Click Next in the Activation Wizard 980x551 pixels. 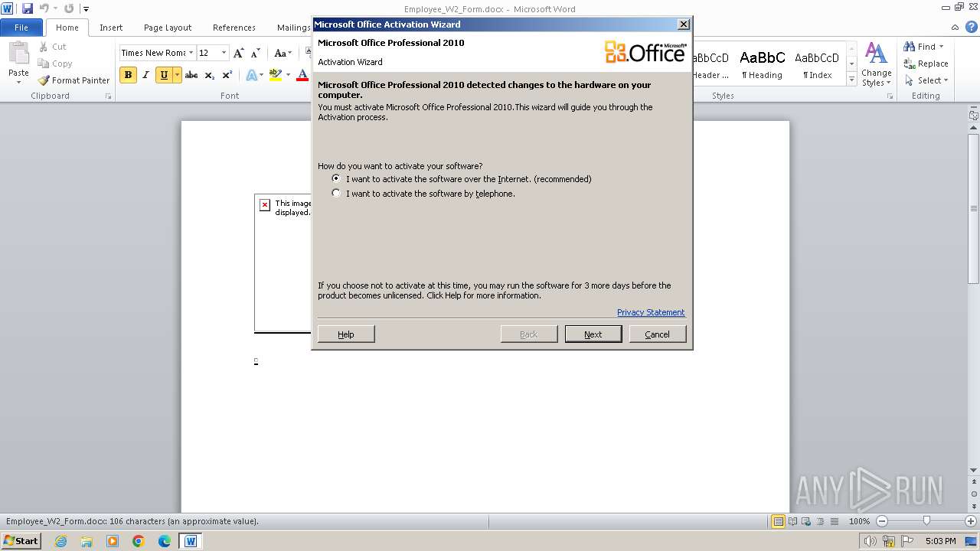593,334
